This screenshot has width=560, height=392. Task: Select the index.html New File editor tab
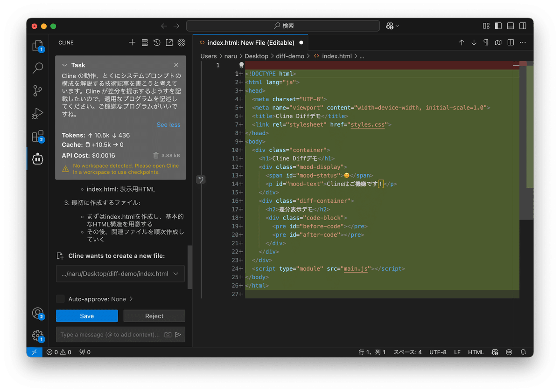[251, 42]
